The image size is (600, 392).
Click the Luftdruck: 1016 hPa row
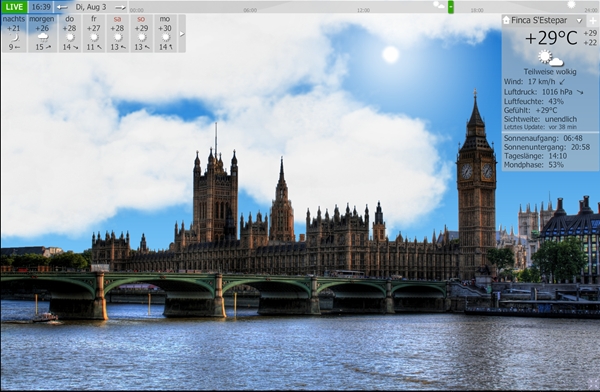tap(543, 92)
